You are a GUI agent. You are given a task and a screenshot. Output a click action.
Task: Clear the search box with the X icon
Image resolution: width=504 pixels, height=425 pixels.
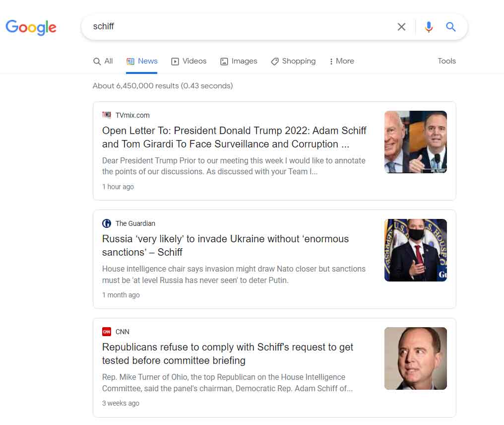pyautogui.click(x=401, y=27)
